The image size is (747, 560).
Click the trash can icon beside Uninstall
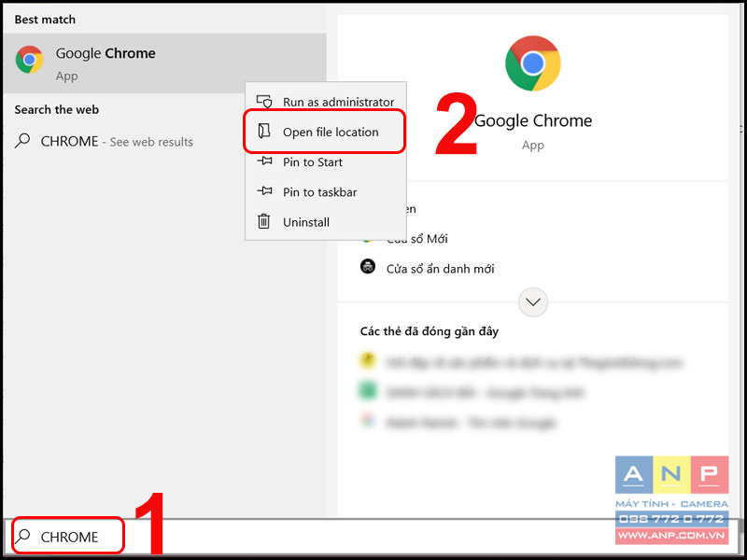coord(263,221)
